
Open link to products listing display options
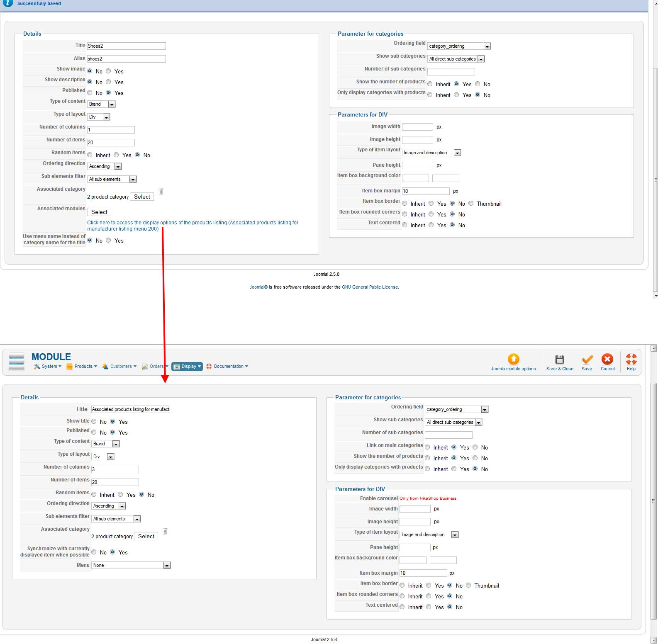193,226
